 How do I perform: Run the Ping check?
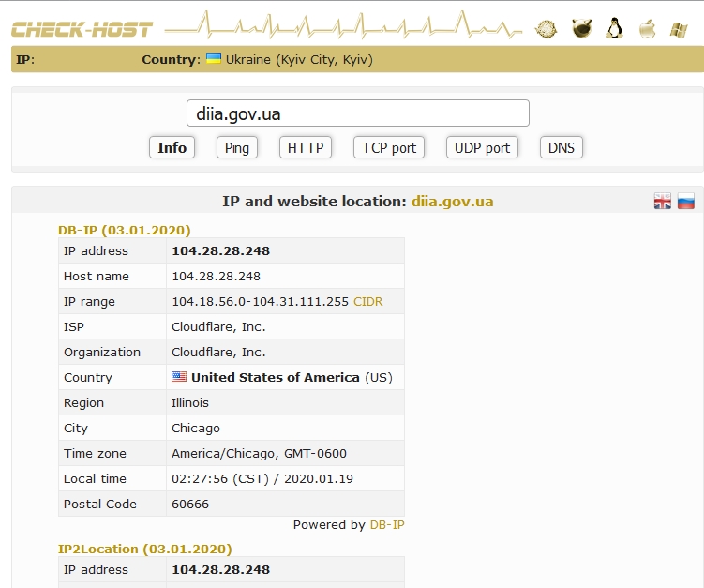pyautogui.click(x=237, y=147)
